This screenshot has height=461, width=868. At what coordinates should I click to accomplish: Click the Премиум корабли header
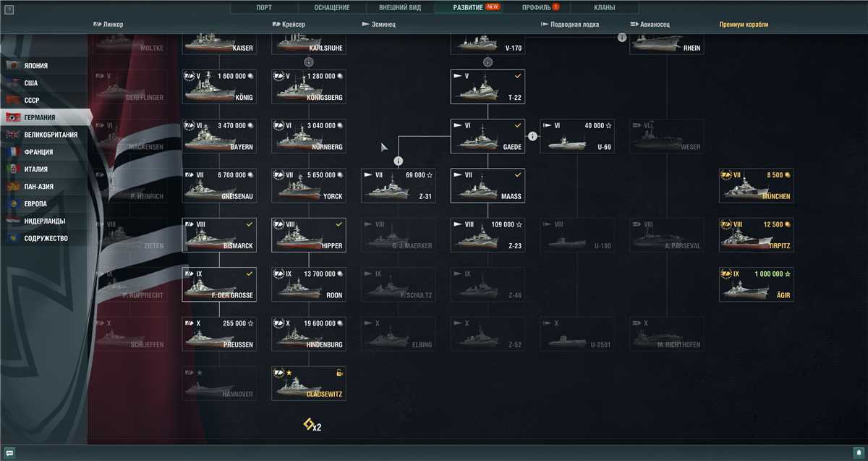pos(744,25)
